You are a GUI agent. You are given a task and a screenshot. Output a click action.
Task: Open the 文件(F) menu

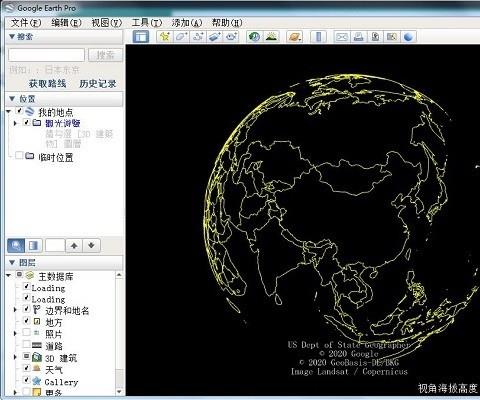click(x=26, y=23)
